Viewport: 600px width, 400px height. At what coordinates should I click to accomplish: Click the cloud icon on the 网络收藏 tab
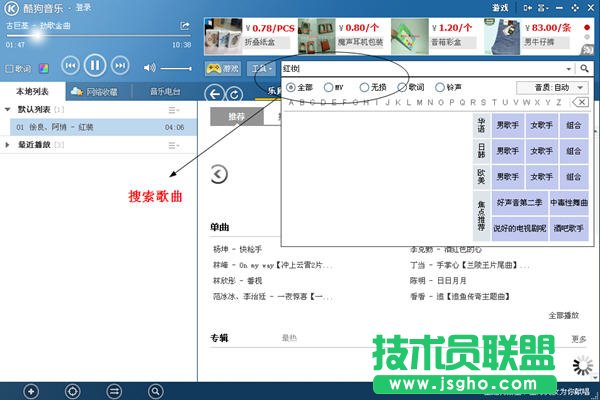click(77, 91)
